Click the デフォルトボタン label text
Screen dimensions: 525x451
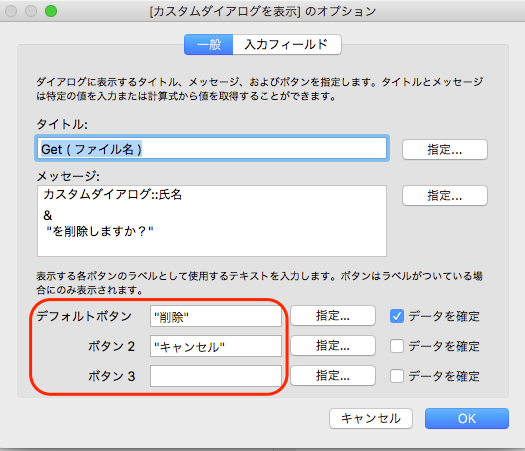tap(84, 316)
